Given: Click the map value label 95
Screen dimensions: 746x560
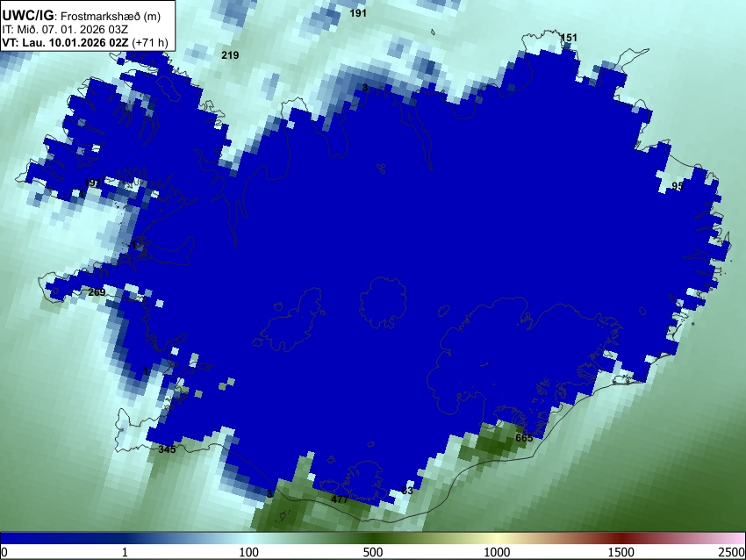Looking at the screenshot, I should 678,185.
